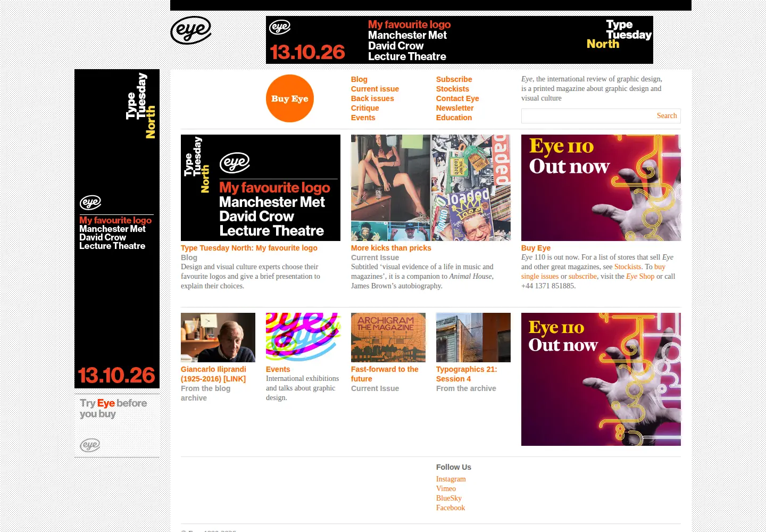Open 'Type Tuesday North: My favourite logo' headline
766x532 pixels.
[x=249, y=248]
